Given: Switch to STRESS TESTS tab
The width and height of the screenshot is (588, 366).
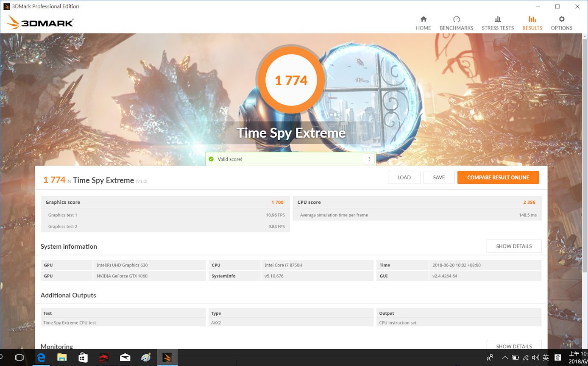Looking at the screenshot, I should click(498, 23).
